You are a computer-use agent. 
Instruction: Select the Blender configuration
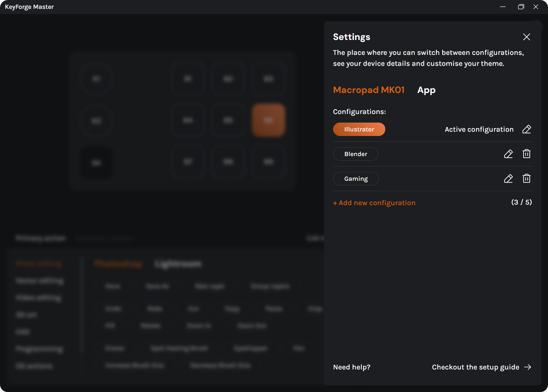tap(356, 154)
